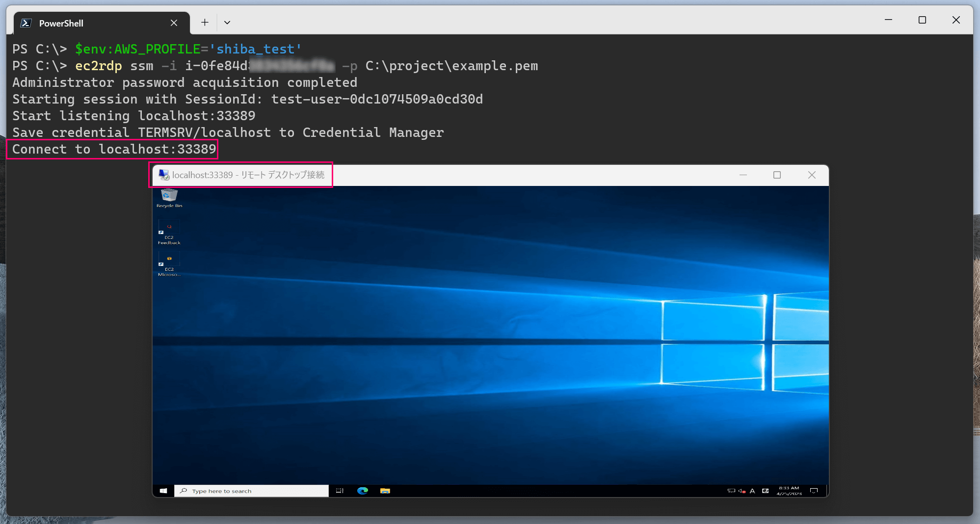This screenshot has height=524, width=980.
Task: Click the text 'Start listening localhost:33389'
Action: (x=133, y=116)
